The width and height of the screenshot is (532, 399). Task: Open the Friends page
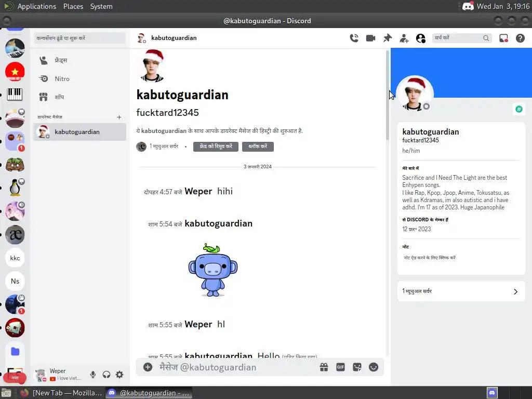click(79, 60)
